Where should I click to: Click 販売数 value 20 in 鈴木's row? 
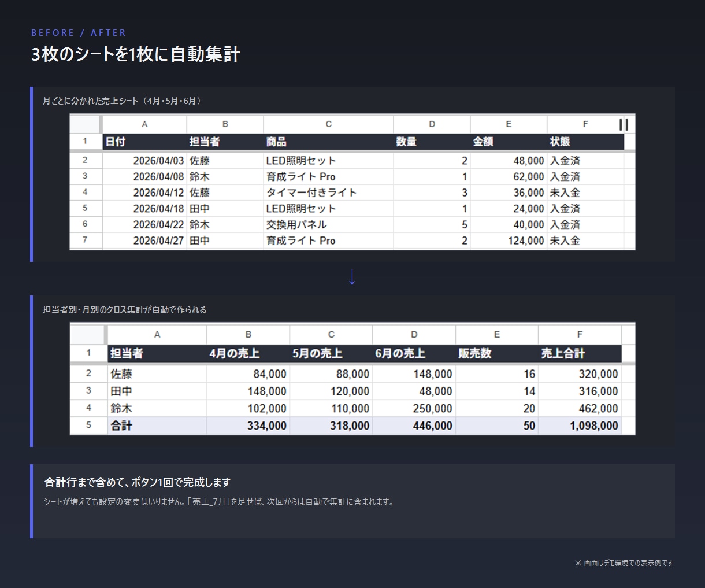[x=497, y=408]
